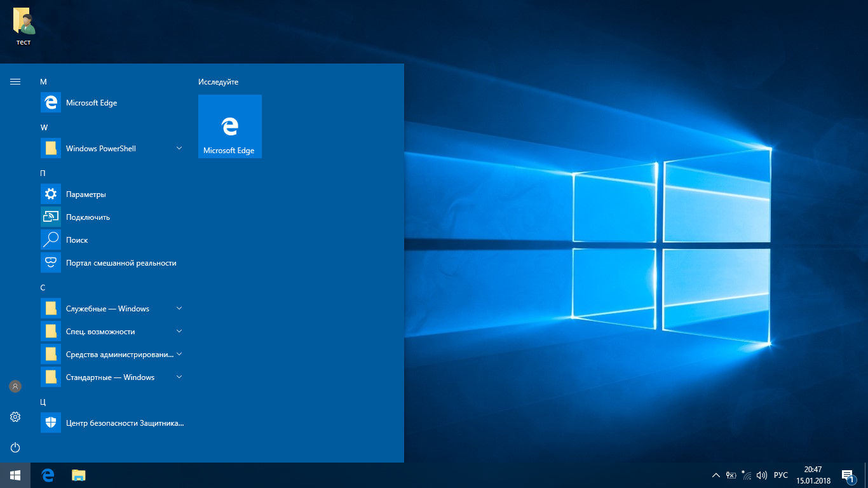
Task: Click the letter header Ц
Action: pyautogui.click(x=43, y=402)
